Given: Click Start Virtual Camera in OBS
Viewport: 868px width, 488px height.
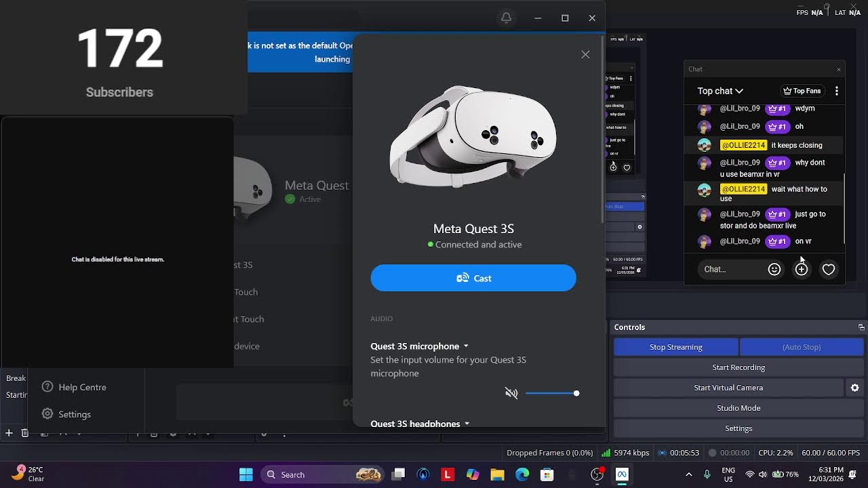Looking at the screenshot, I should click(x=728, y=388).
